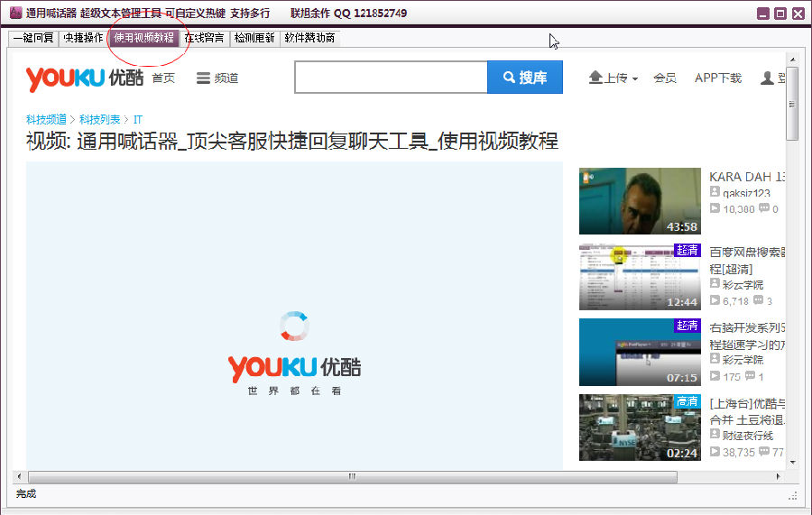Click the 右脑开发系列 video title
Screen dimensions: 812x515
747,336
